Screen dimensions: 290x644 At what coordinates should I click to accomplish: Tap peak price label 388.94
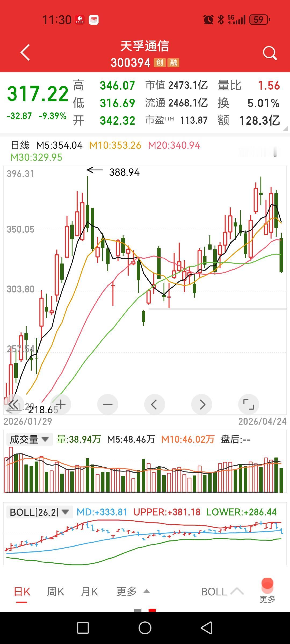(x=124, y=172)
